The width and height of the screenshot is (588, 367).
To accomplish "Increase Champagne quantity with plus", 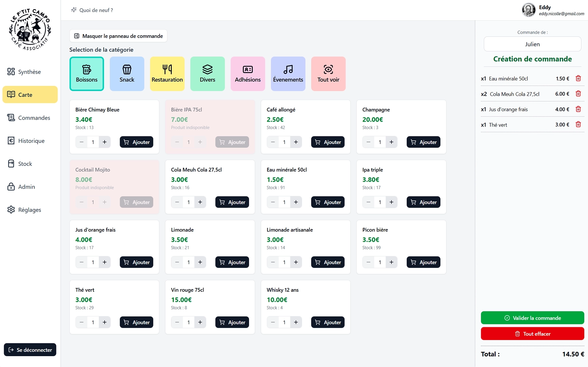I will click(391, 142).
